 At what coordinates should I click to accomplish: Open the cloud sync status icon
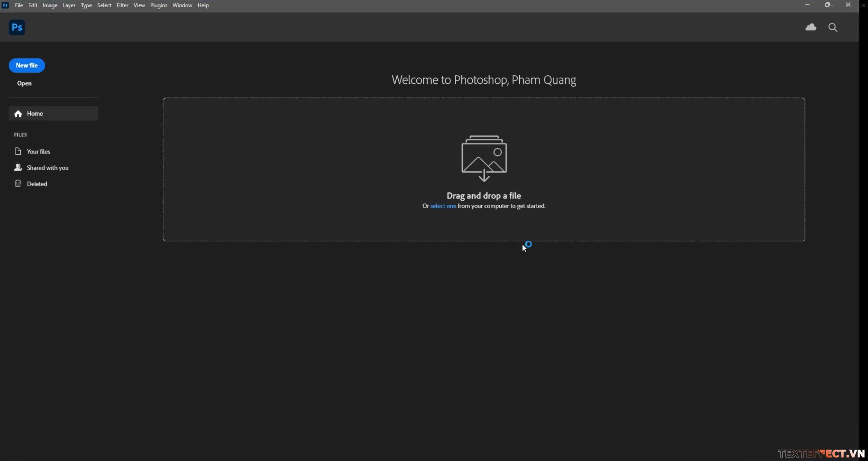(811, 27)
